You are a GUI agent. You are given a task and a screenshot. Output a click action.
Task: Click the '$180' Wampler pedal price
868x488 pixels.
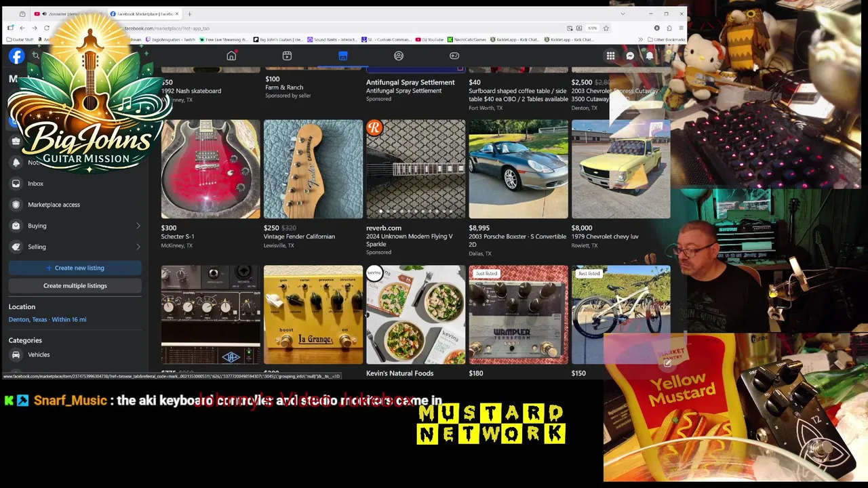click(475, 373)
